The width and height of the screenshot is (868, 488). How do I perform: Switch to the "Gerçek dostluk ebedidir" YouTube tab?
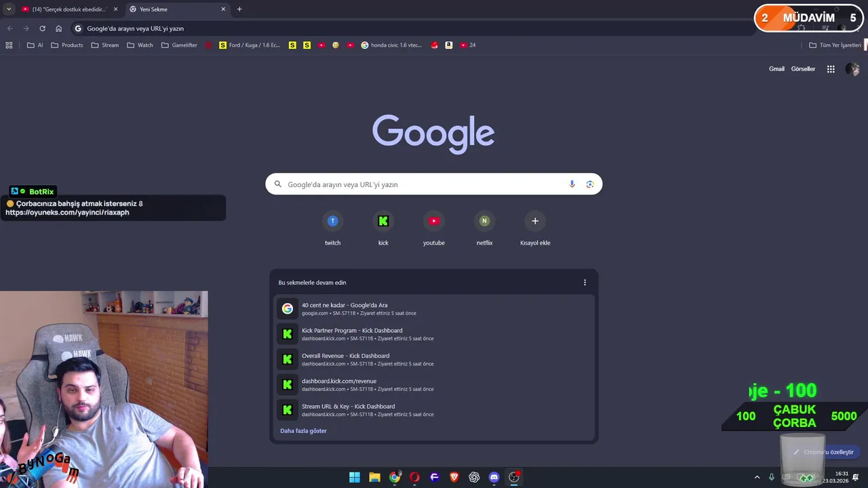tap(70, 9)
